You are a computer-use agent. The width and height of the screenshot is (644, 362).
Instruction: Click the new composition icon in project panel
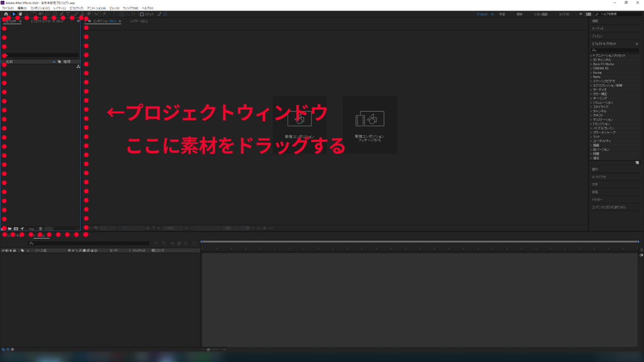(x=16, y=229)
